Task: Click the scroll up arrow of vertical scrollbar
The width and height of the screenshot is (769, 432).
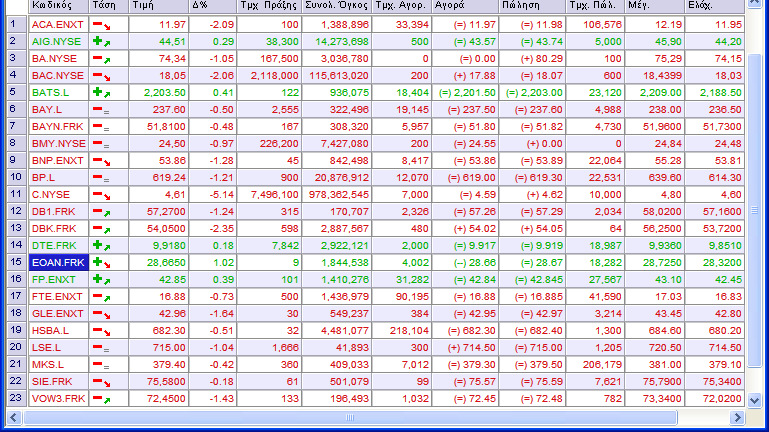Action: tap(754, 3)
